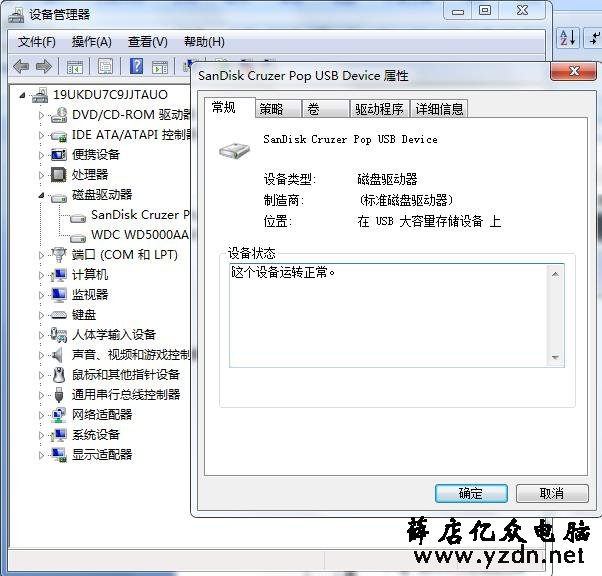Click the sound speaker icon

58,355
